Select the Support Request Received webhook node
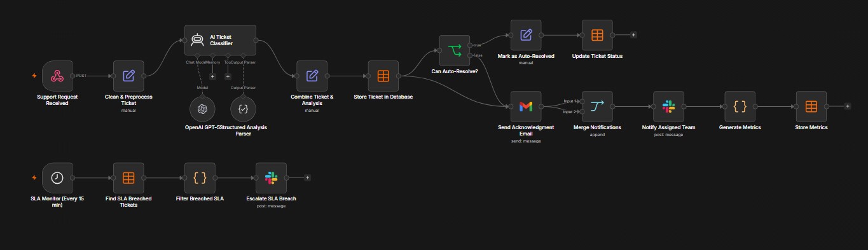 pyautogui.click(x=57, y=76)
